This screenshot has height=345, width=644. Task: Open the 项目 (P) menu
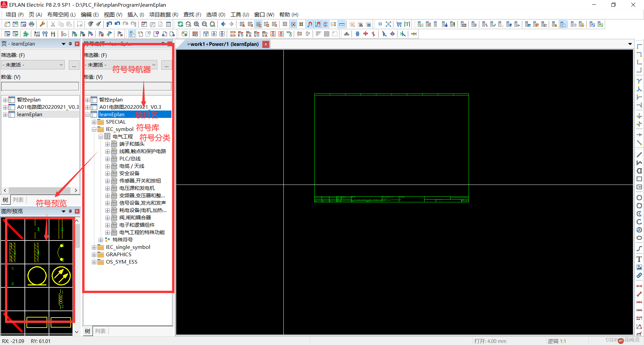click(15, 14)
